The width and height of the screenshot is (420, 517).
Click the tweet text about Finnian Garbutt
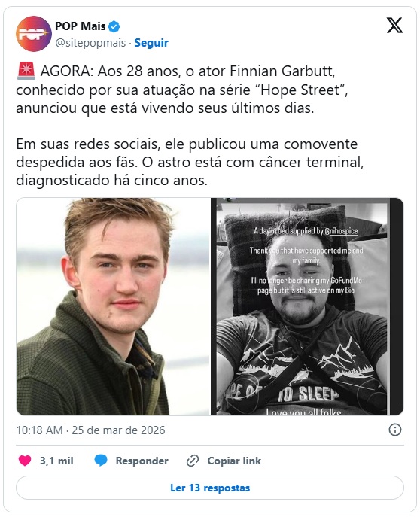190,126
